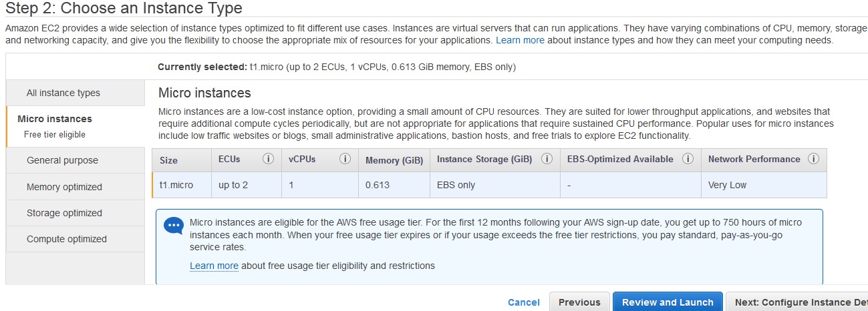Choose Compute optimized category

pos(75,239)
